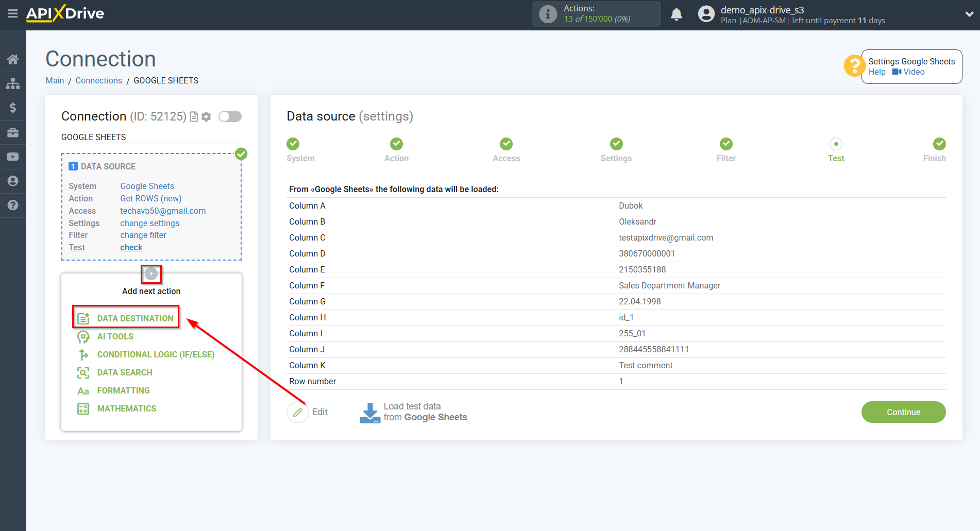Click the Data Search icon

tap(83, 373)
